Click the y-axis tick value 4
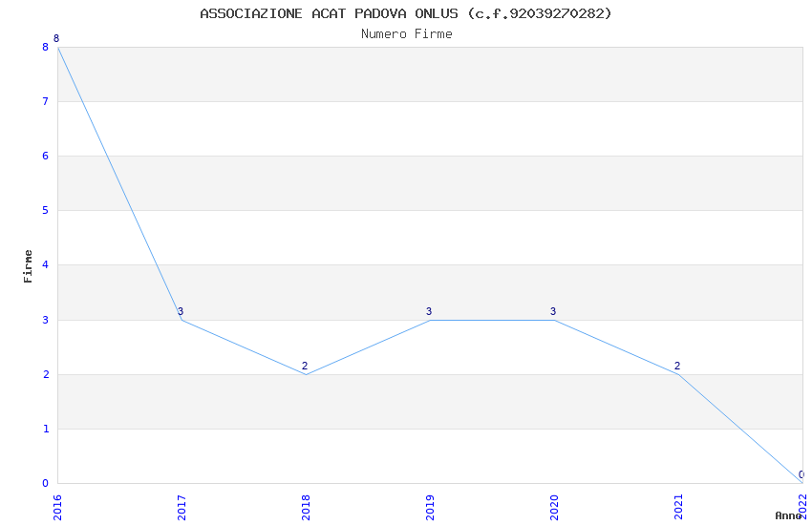The width and height of the screenshot is (812, 525). [46, 264]
